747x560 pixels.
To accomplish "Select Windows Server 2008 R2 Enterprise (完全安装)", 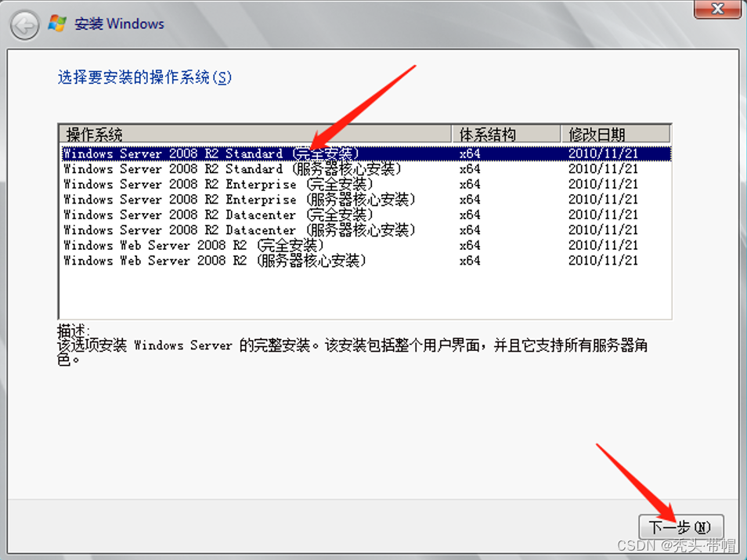I will tap(366, 184).
